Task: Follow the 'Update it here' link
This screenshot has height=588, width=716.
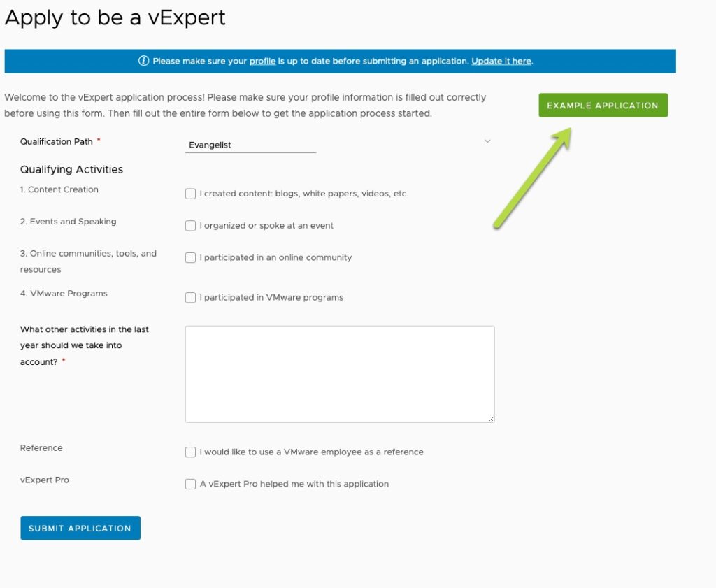Action: [501, 61]
